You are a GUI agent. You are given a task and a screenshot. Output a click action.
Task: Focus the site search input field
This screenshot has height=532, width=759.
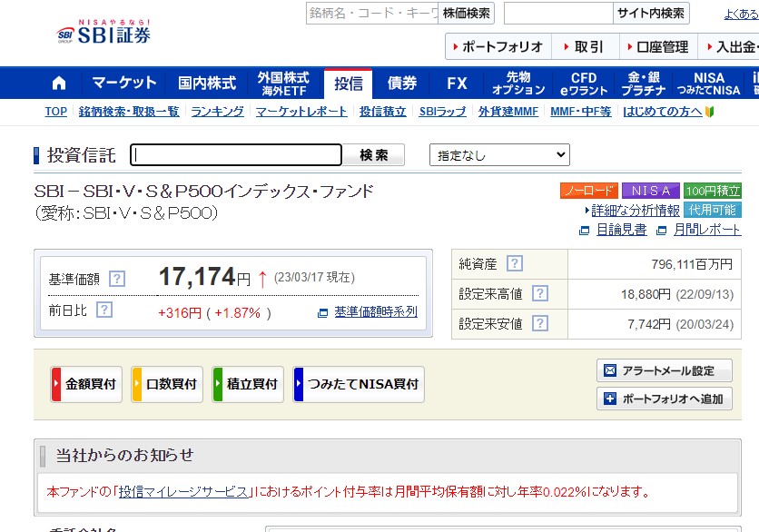(558, 13)
